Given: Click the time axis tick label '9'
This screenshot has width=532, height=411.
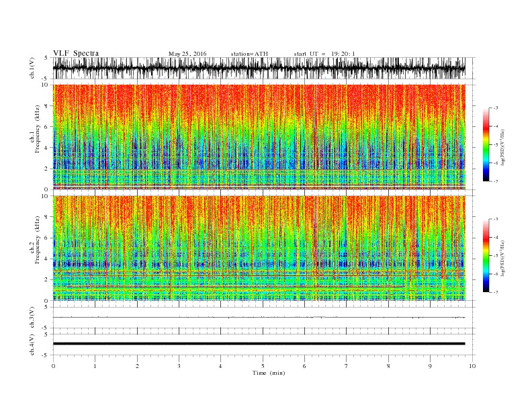Looking at the screenshot, I should point(430,366).
